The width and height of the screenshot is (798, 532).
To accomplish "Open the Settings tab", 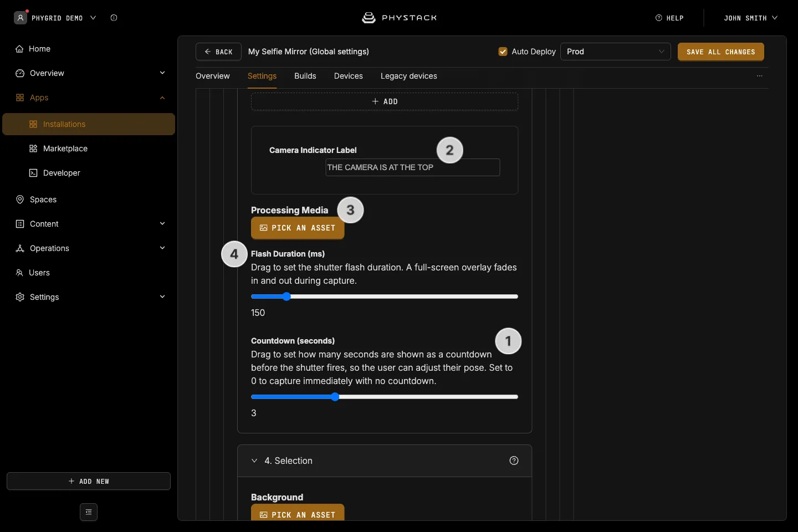I will (262, 76).
